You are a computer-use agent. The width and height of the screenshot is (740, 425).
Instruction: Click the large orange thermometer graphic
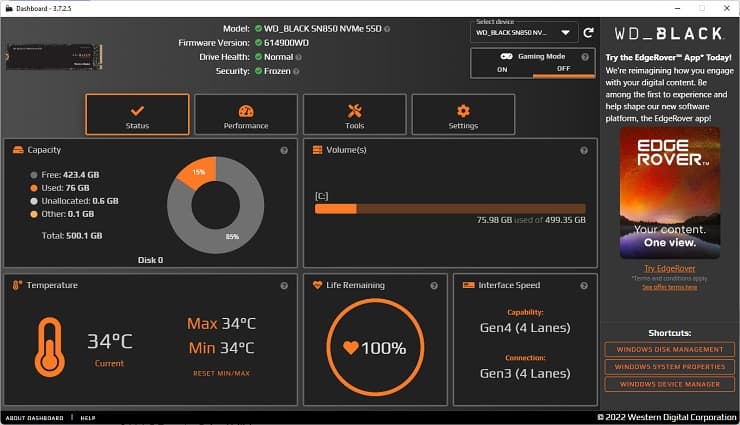click(50, 347)
